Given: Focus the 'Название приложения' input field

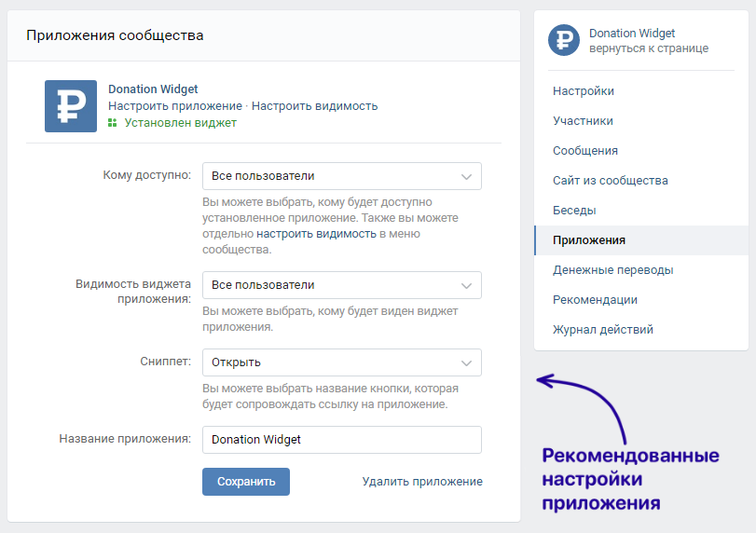Looking at the screenshot, I should click(342, 440).
